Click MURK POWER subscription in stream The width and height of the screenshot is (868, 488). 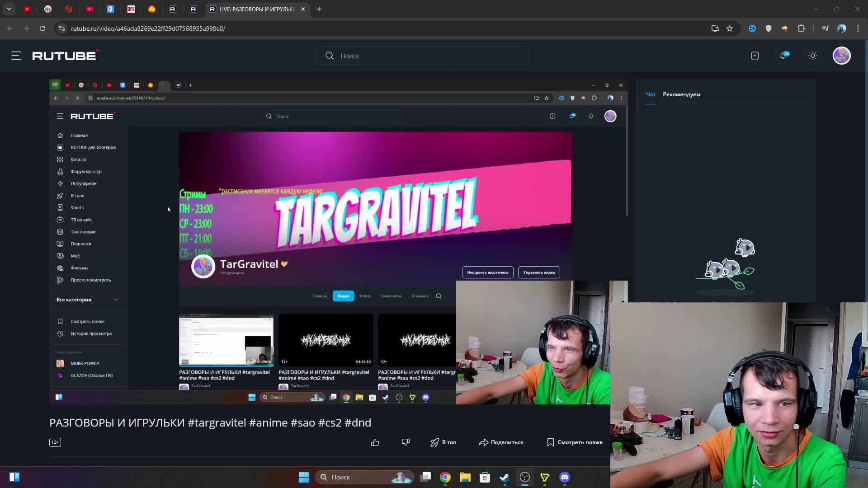click(x=85, y=363)
